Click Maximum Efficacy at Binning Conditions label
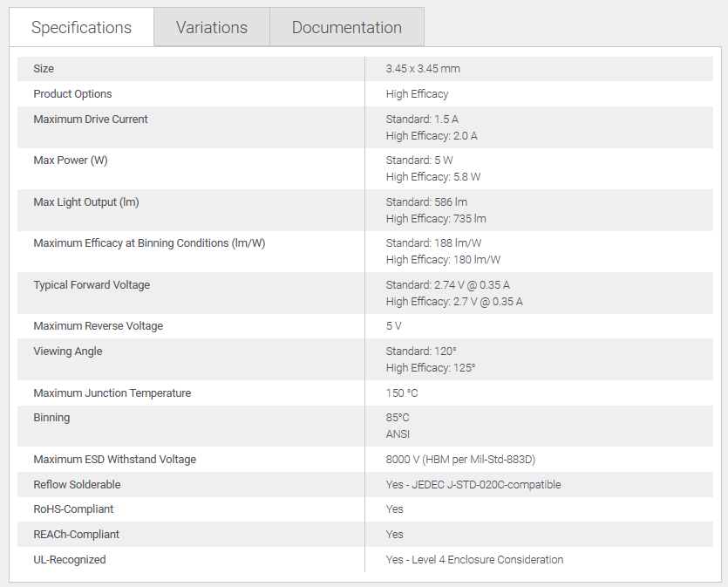728x587 pixels. point(149,243)
